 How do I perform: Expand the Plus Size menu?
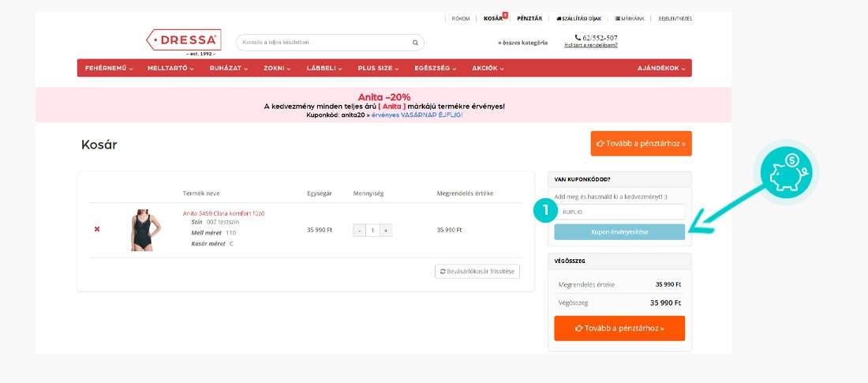click(379, 68)
